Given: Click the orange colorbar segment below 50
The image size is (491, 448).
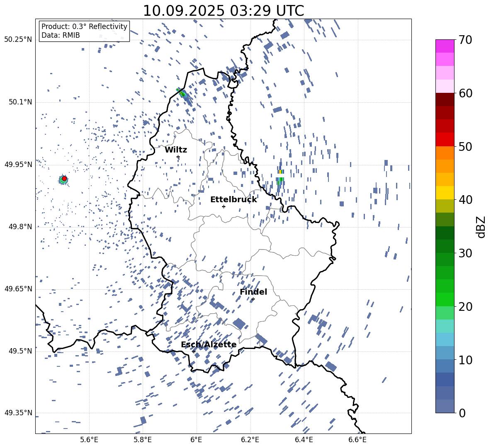Looking at the screenshot, I should pos(445,153).
